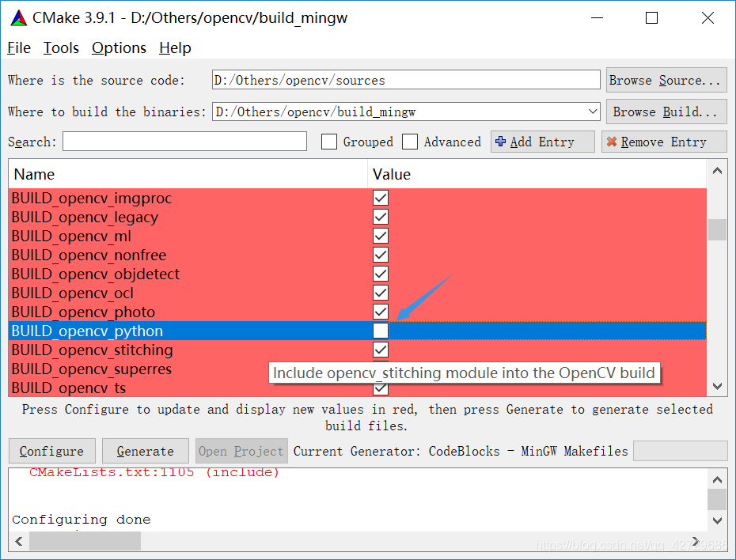Select the BUILD_opencv_imgproc row name
Image resolution: width=736 pixels, height=560 pixels.
(92, 198)
